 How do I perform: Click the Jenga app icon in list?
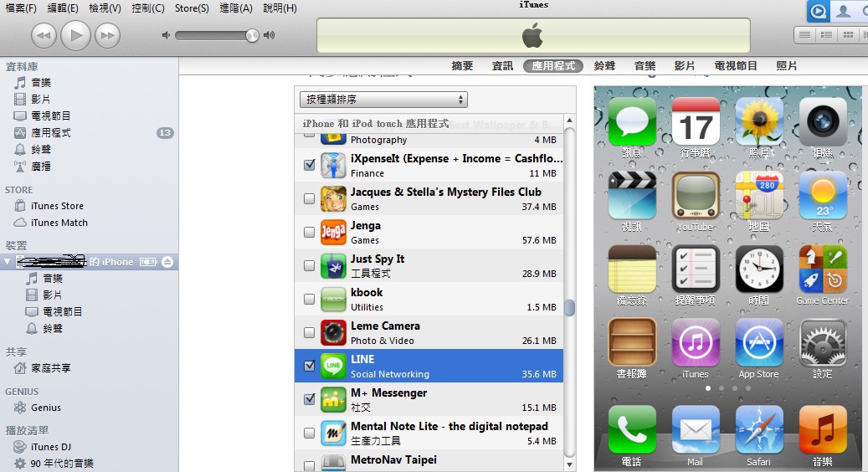pos(333,232)
